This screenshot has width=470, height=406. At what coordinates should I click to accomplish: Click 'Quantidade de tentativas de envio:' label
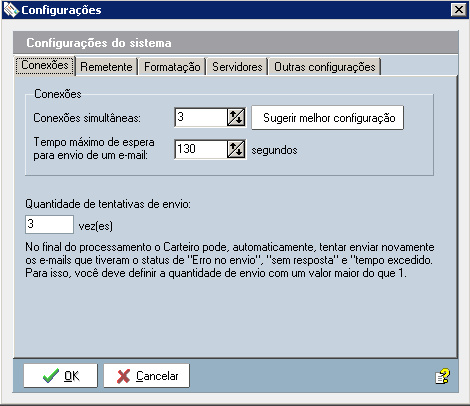[x=108, y=204]
